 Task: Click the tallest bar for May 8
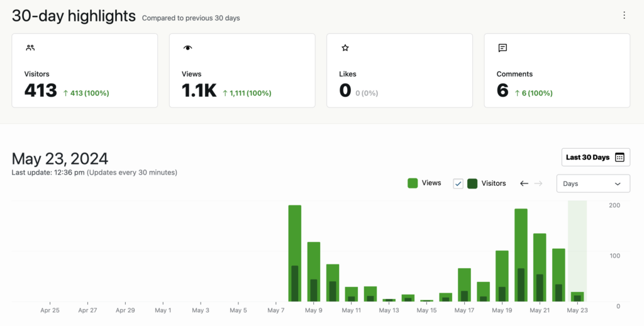(294, 251)
